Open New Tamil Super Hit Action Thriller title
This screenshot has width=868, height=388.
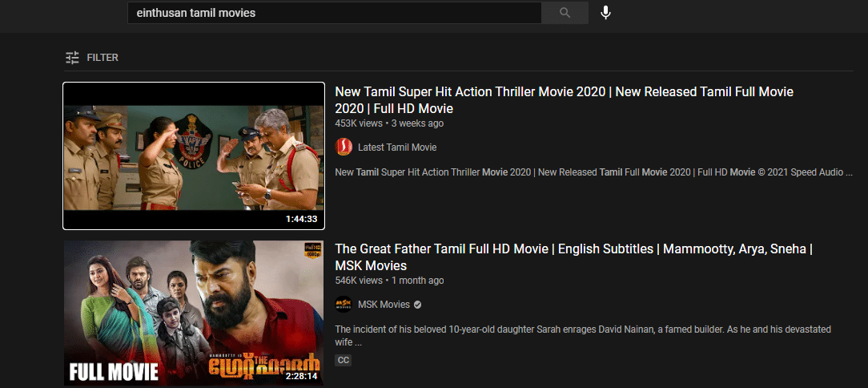tap(564, 99)
